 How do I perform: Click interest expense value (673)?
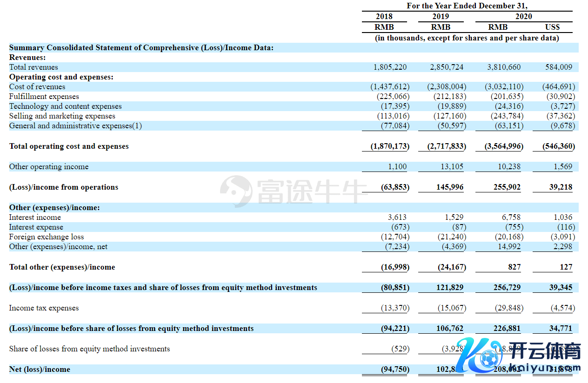(x=400, y=227)
